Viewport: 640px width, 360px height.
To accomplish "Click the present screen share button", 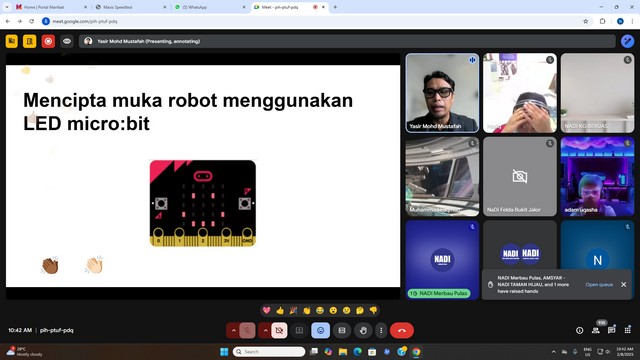I will (299, 330).
